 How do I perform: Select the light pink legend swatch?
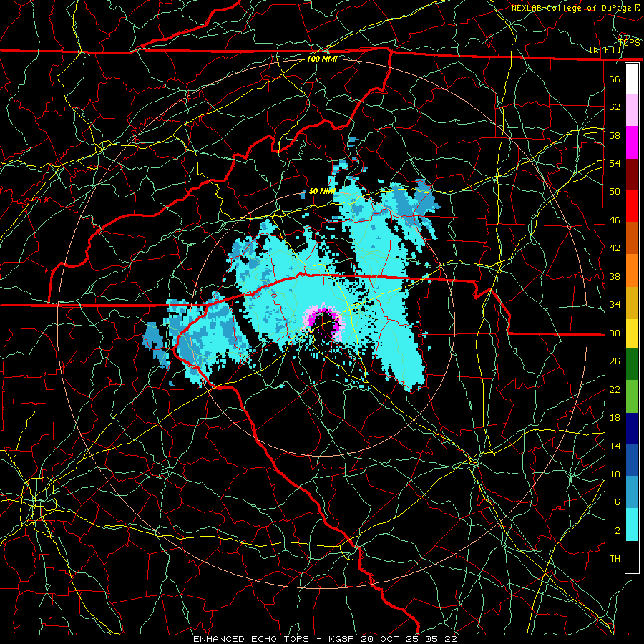tap(632, 109)
